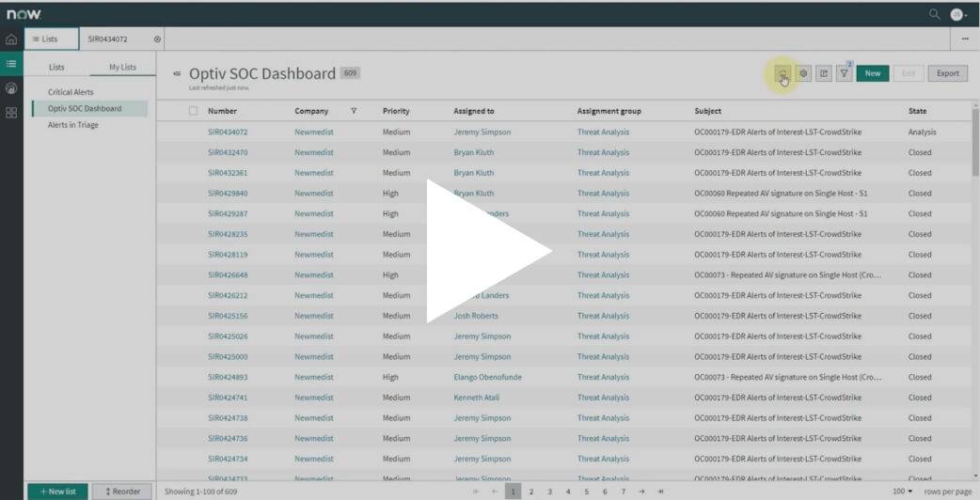Viewport: 980px width, 500px height.
Task: Open the global search magnifier icon
Action: coord(934,14)
